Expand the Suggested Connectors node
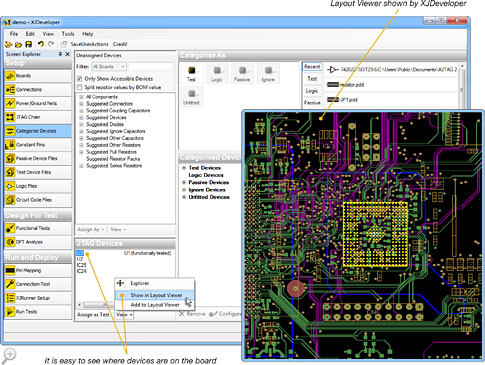 (x=81, y=104)
